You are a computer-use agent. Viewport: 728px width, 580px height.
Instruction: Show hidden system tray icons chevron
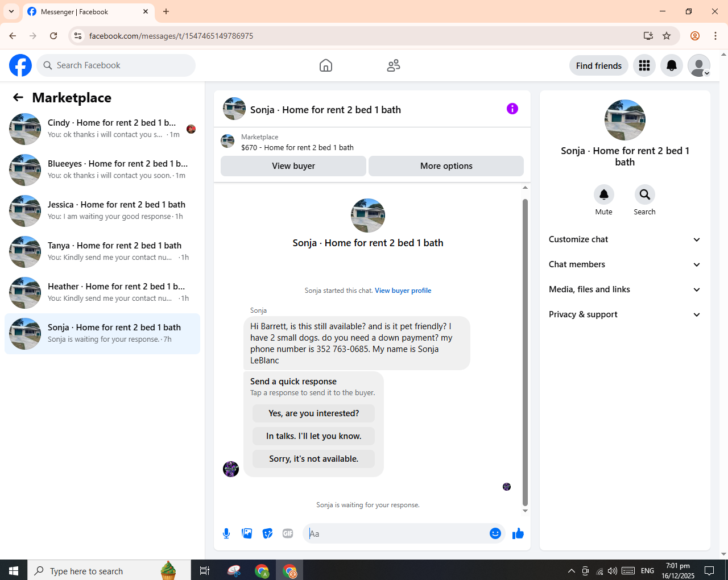571,571
